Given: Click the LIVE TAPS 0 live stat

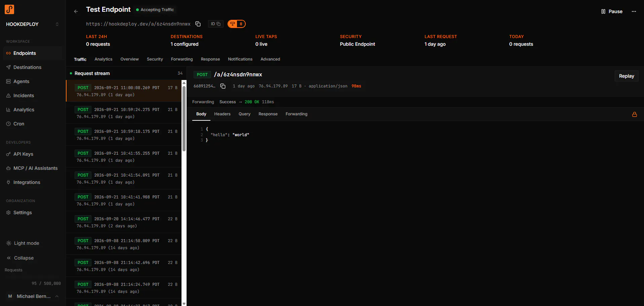Looking at the screenshot, I should point(266,40).
